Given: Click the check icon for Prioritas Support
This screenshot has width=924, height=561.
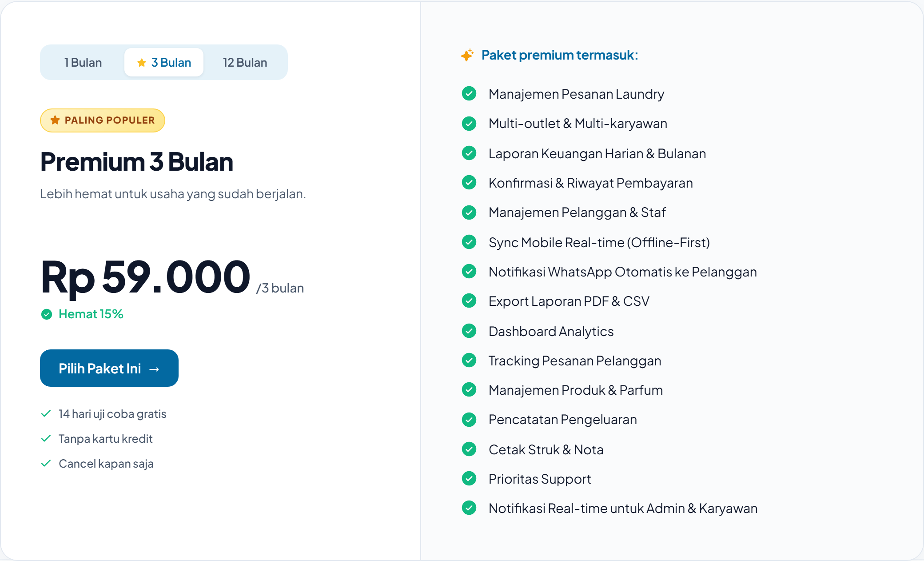Looking at the screenshot, I should coord(469,479).
